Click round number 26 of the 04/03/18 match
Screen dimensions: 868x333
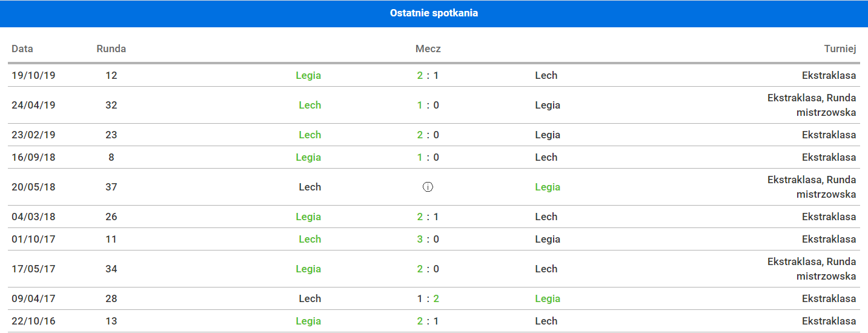111,217
